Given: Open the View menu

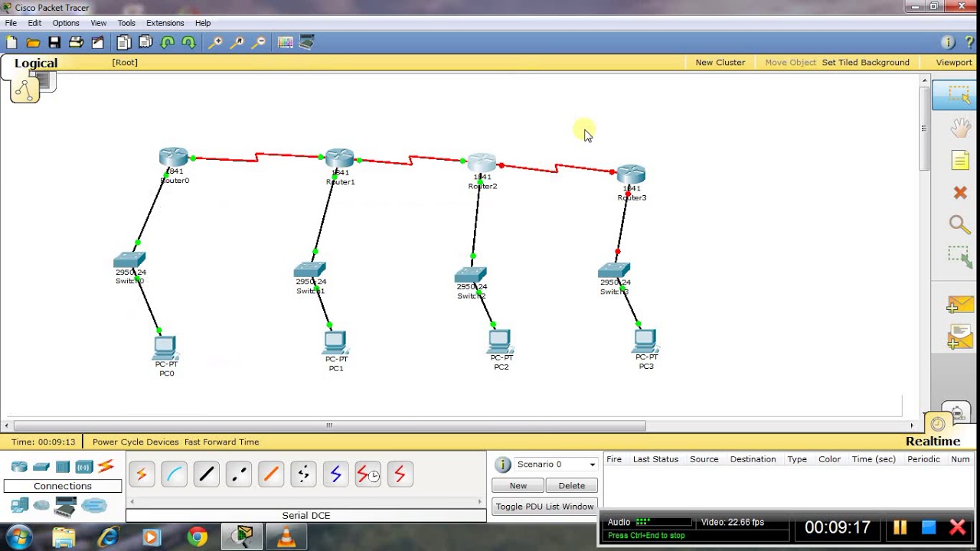Looking at the screenshot, I should 99,23.
